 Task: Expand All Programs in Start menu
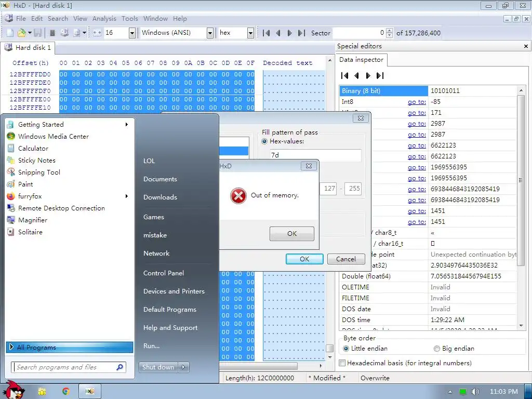pyautogui.click(x=70, y=347)
